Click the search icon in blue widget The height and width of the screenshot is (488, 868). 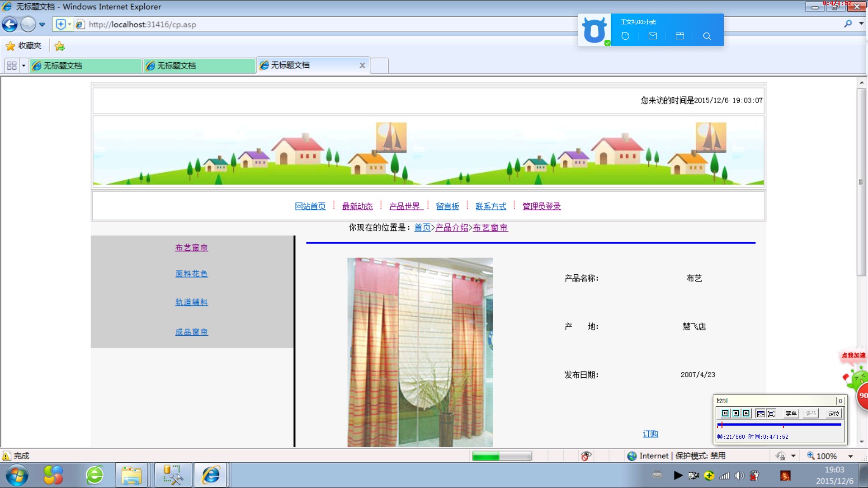click(x=707, y=36)
